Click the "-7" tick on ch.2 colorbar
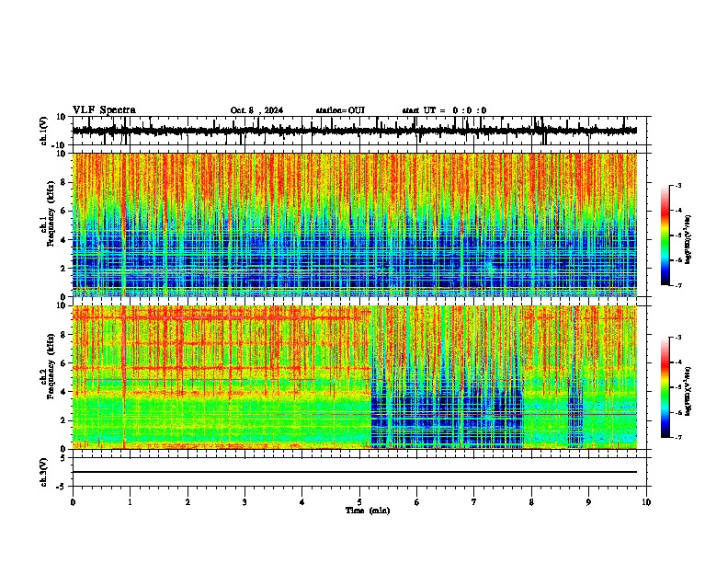Image resolution: width=728 pixels, height=563 pixels. (678, 437)
